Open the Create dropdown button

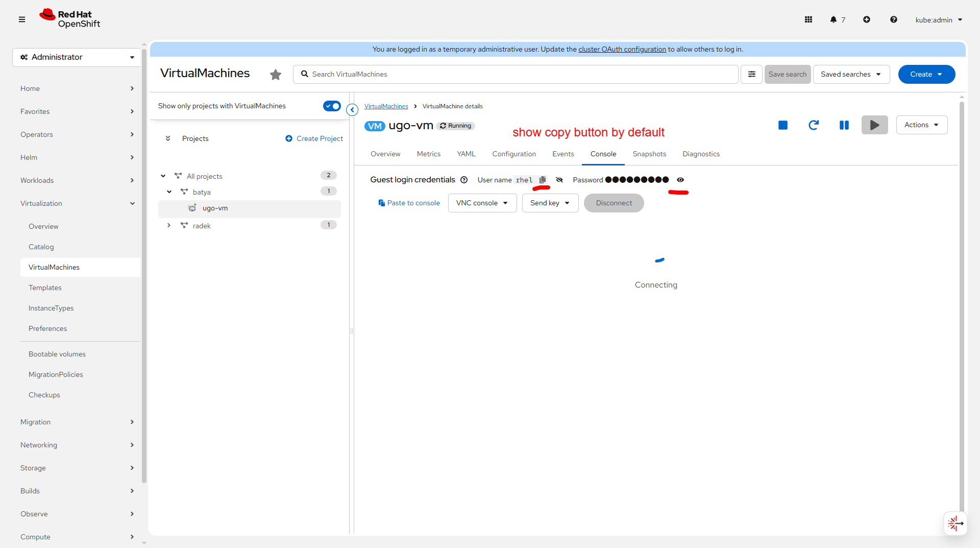pos(927,74)
